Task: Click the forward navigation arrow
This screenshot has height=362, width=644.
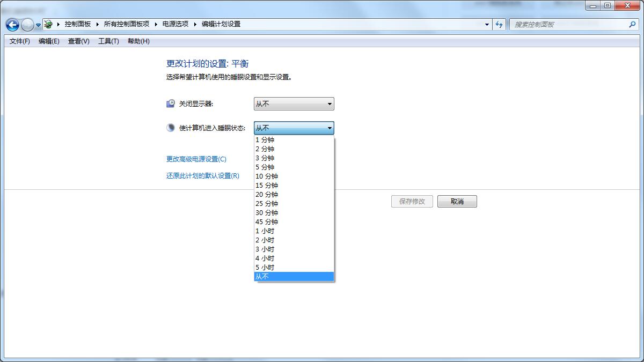Action: click(26, 25)
